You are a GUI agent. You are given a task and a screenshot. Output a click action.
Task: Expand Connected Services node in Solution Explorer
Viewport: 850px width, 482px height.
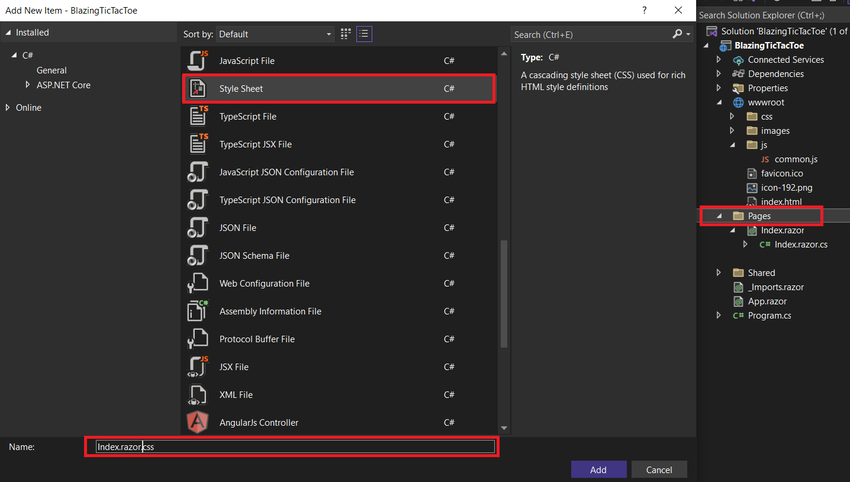[719, 60]
